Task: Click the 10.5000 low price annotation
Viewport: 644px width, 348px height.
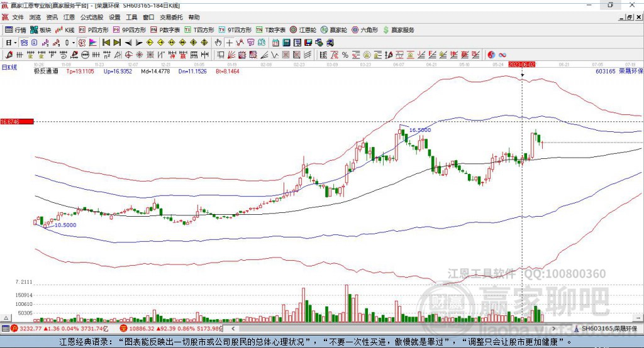Action: 65,225
